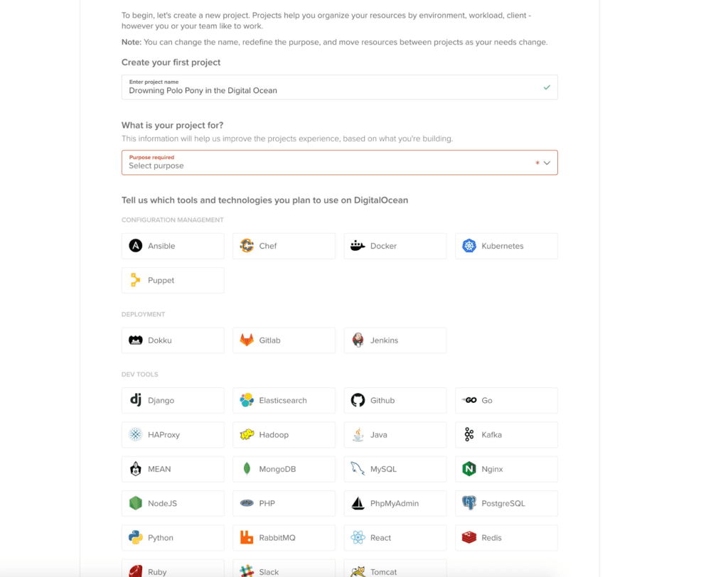Select the Puppet tile

pyautogui.click(x=173, y=280)
